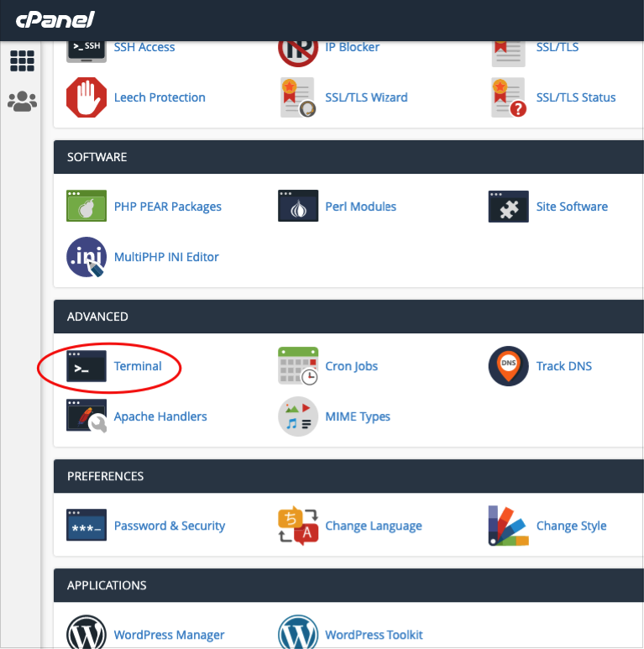Open the Perl Modules link
The width and height of the screenshot is (644, 649).
360,207
